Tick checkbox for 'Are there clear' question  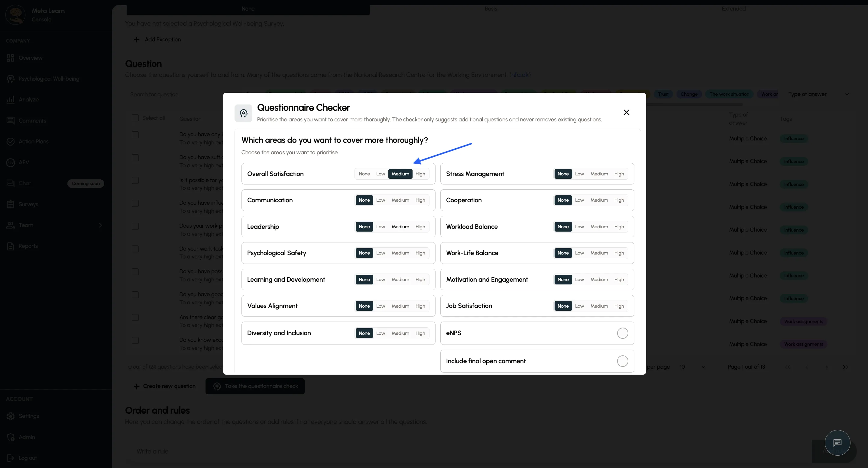coord(135,318)
